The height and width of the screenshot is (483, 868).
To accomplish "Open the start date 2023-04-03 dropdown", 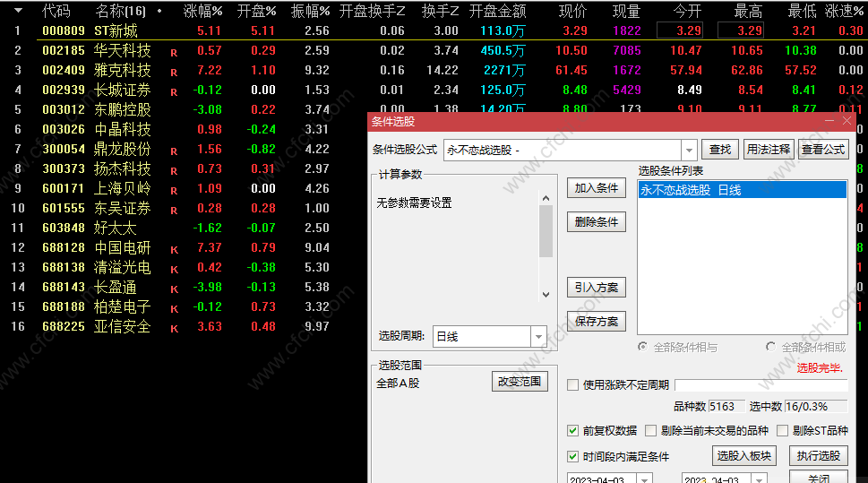I will tap(645, 479).
